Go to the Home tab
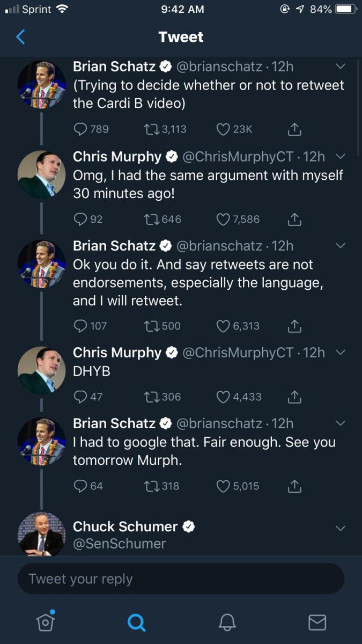Screen dimensions: 362x644 coord(46,621)
